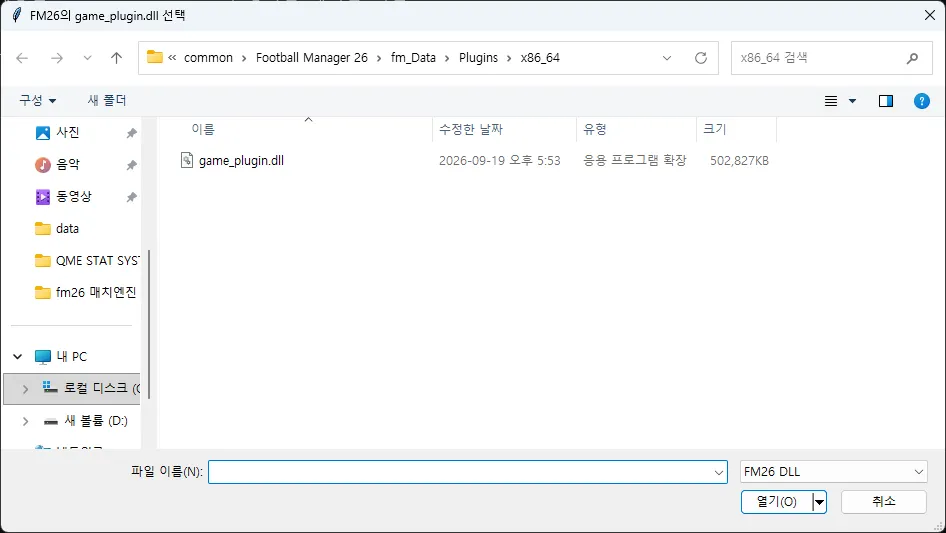Refresh the x86_64 folder view
Screen dimensions: 946x533
pos(700,58)
